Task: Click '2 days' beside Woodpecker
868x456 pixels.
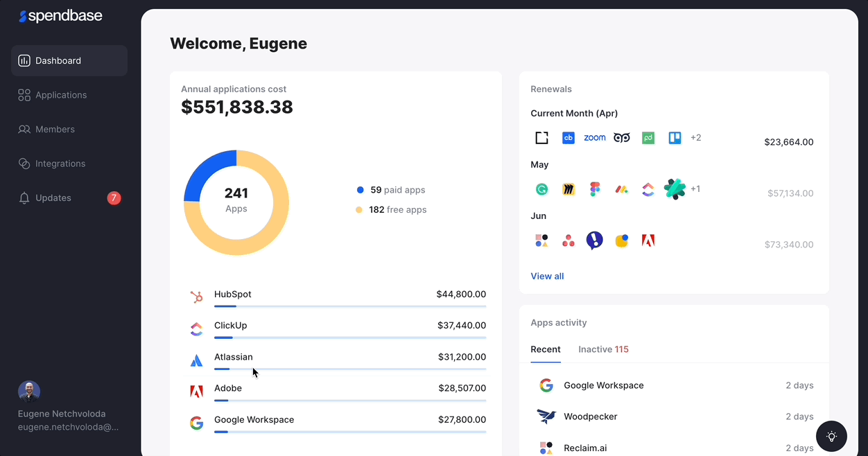Action: [799, 416]
